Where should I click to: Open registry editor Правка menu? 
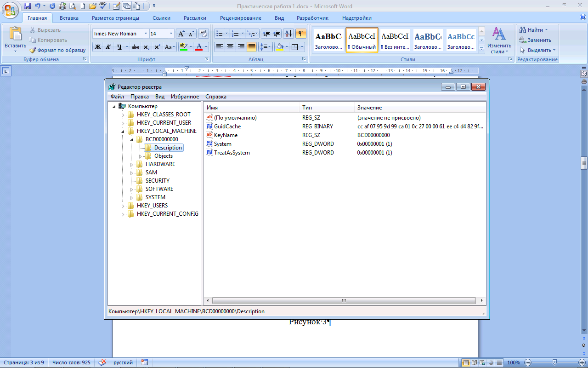(140, 97)
